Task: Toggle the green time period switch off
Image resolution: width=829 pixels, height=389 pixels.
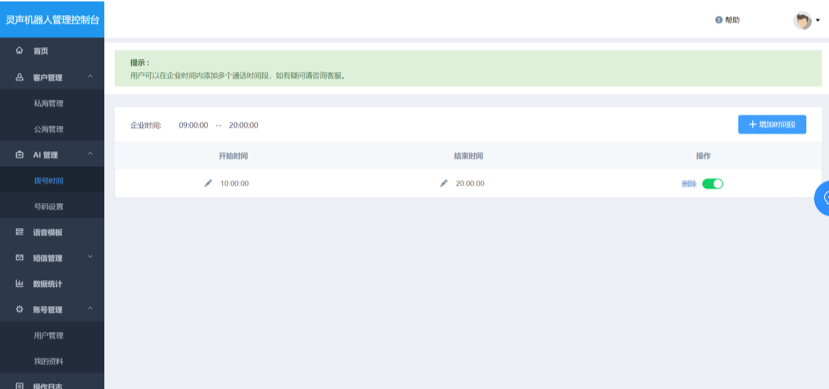Action: pyautogui.click(x=712, y=183)
